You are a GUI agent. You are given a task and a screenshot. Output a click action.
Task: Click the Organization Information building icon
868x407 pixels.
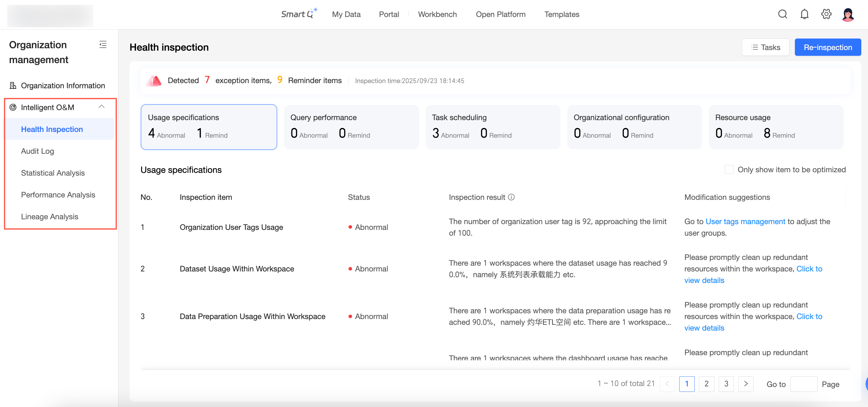pyautogui.click(x=13, y=86)
